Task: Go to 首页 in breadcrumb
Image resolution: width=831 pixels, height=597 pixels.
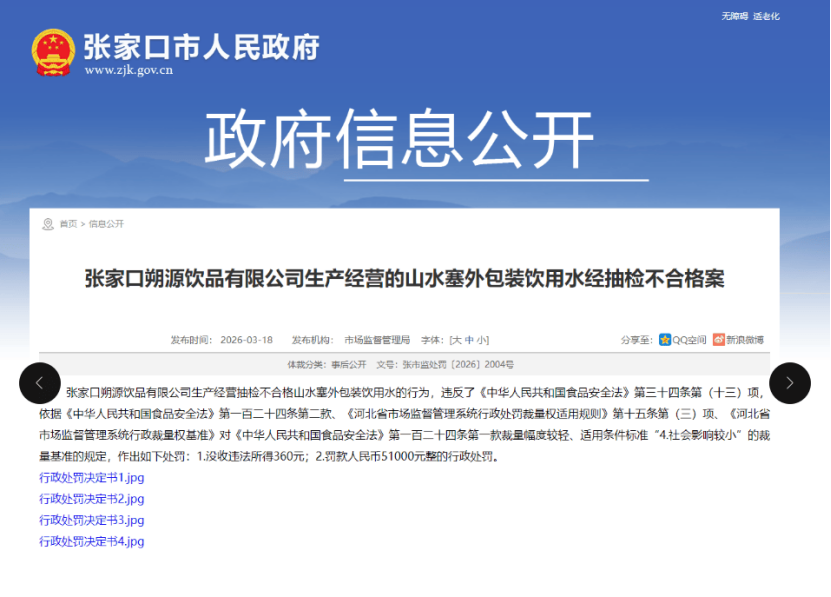Action: coord(68,224)
